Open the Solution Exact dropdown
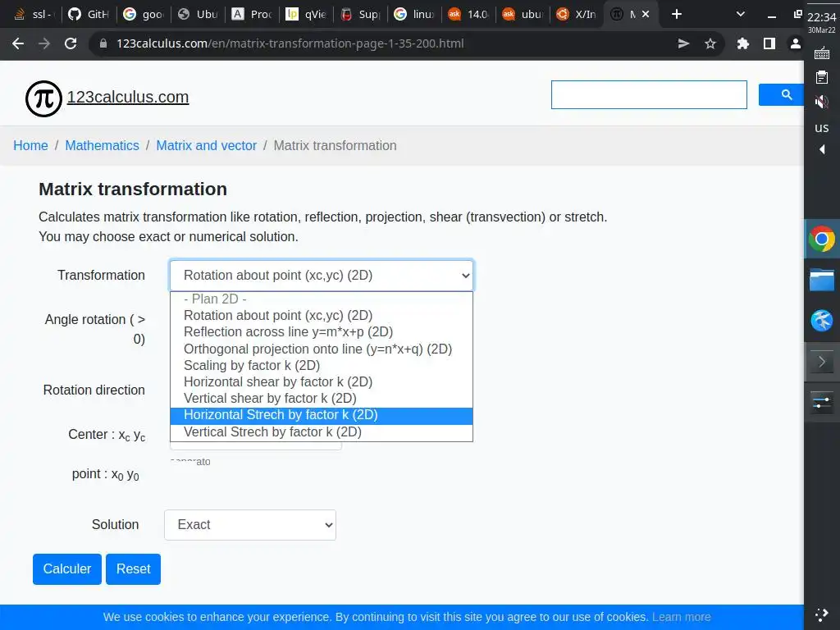Image resolution: width=840 pixels, height=630 pixels. click(250, 525)
